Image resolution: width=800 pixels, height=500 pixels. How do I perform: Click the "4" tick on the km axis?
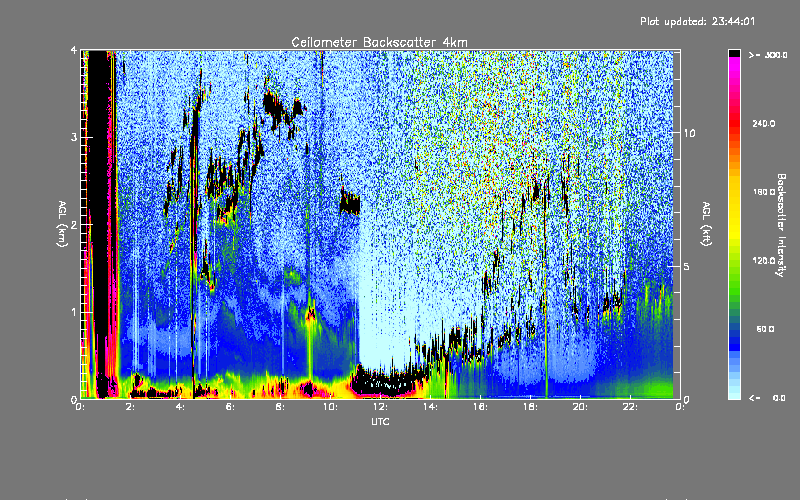coord(74,51)
